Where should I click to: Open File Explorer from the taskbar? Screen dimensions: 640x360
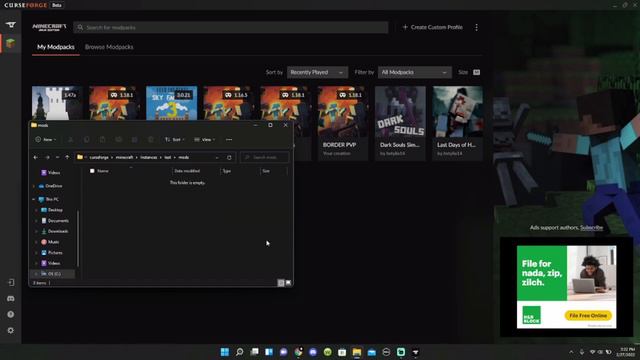[x=357, y=352]
